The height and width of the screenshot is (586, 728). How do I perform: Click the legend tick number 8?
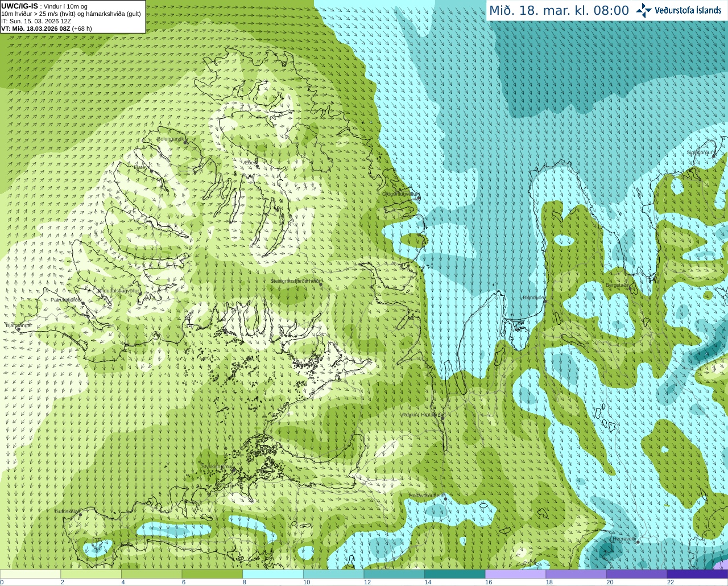[x=243, y=582]
